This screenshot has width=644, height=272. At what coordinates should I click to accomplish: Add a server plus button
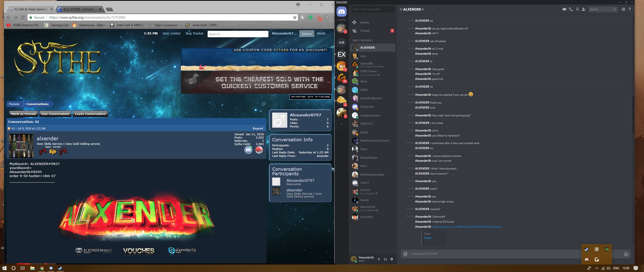pyautogui.click(x=342, y=124)
